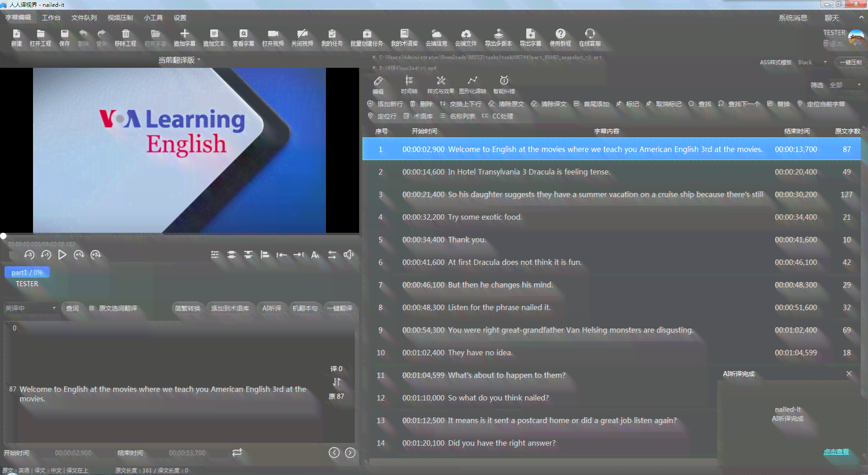Click the 机翻本句 button
Screen dimensions: 868x475
305,308
